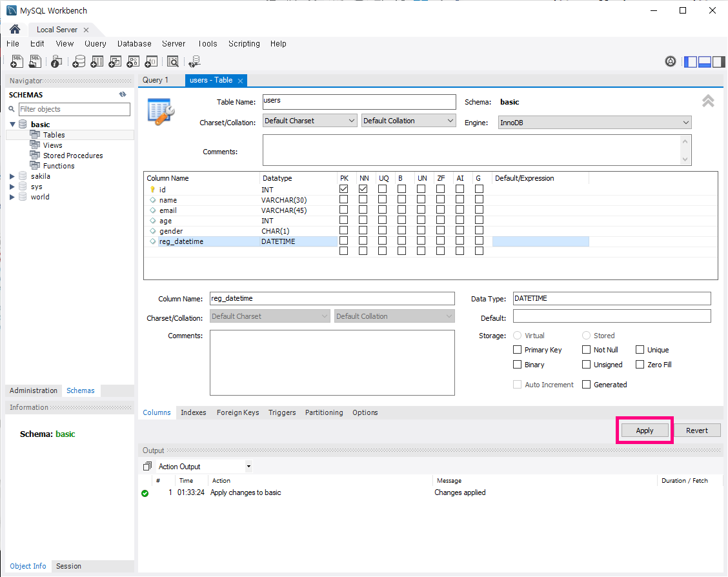728x577 pixels.
Task: Open the Engine InnoDB dropdown
Action: (595, 123)
